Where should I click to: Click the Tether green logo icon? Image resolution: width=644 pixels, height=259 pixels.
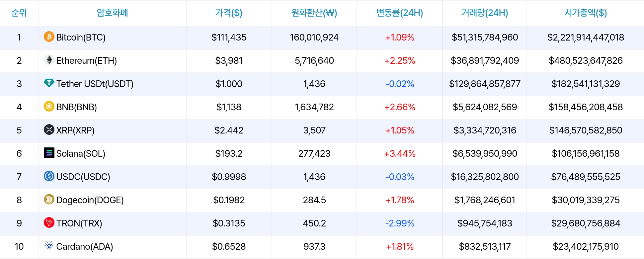coord(49,83)
